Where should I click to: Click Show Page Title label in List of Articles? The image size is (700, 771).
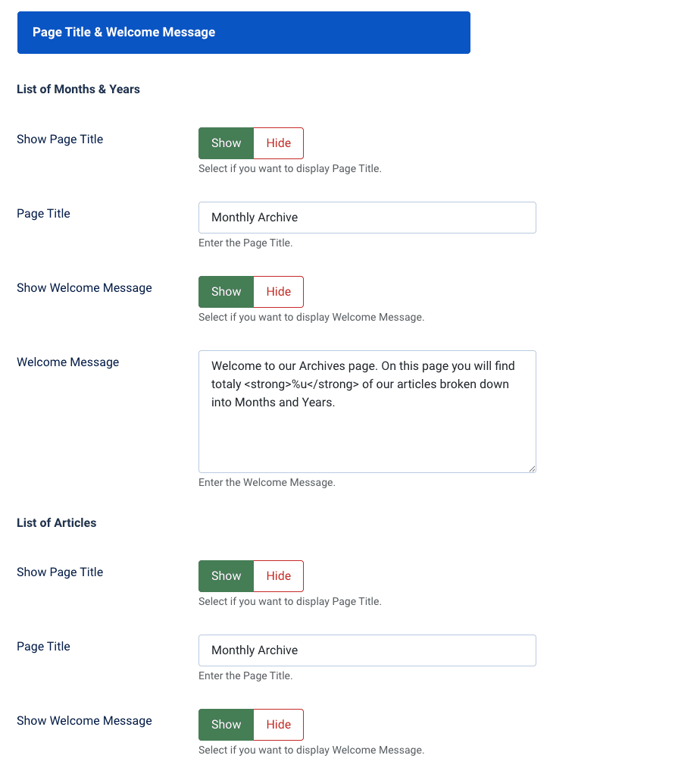60,572
